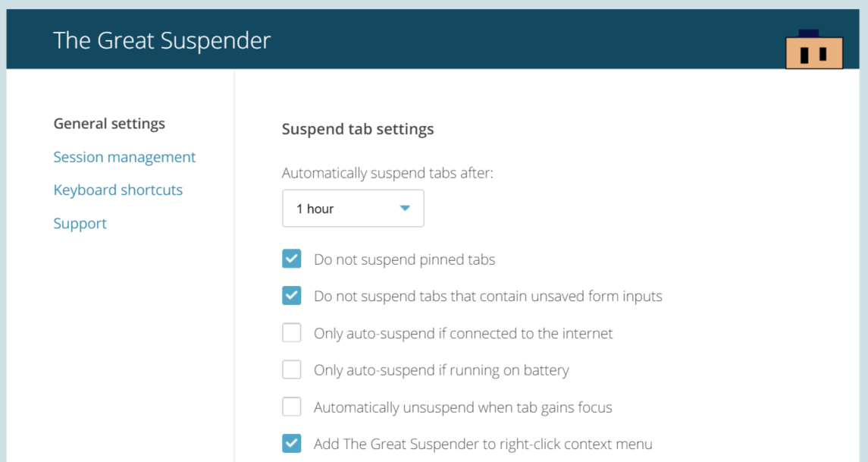Uncheck the unsaved form inputs checkbox
This screenshot has height=462, width=868.
coord(292,296)
